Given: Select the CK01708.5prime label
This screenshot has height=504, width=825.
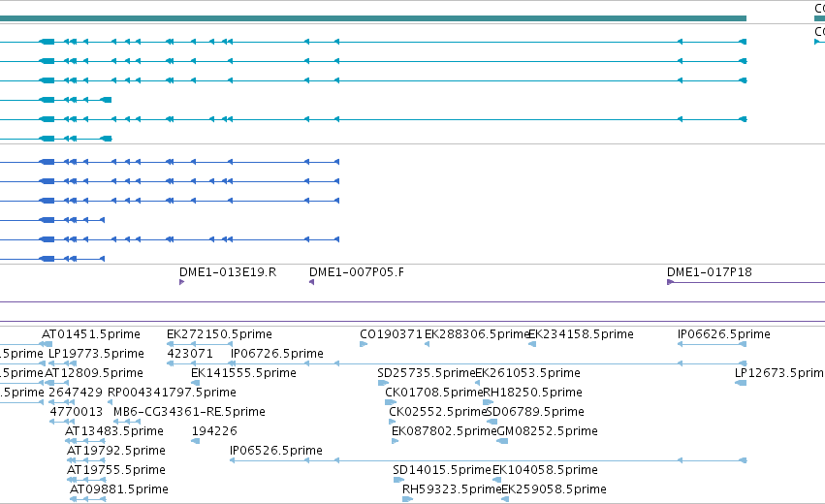Looking at the screenshot, I should 434,393.
